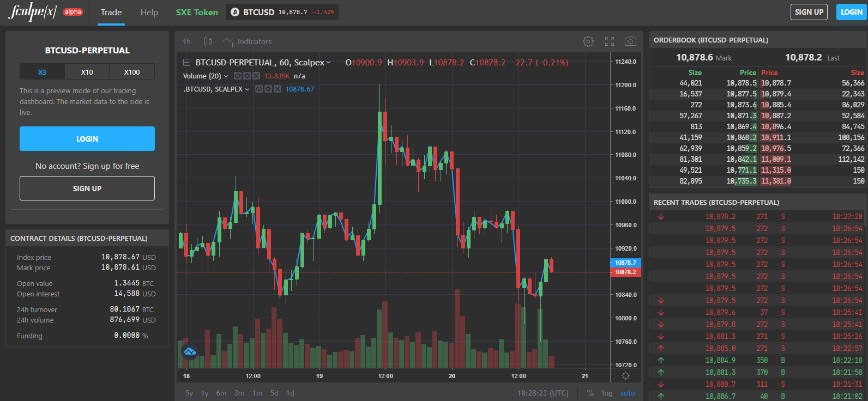868x401 pixels.
Task: Click the blue 10878.7 price label on axis
Action: pyautogui.click(x=625, y=263)
